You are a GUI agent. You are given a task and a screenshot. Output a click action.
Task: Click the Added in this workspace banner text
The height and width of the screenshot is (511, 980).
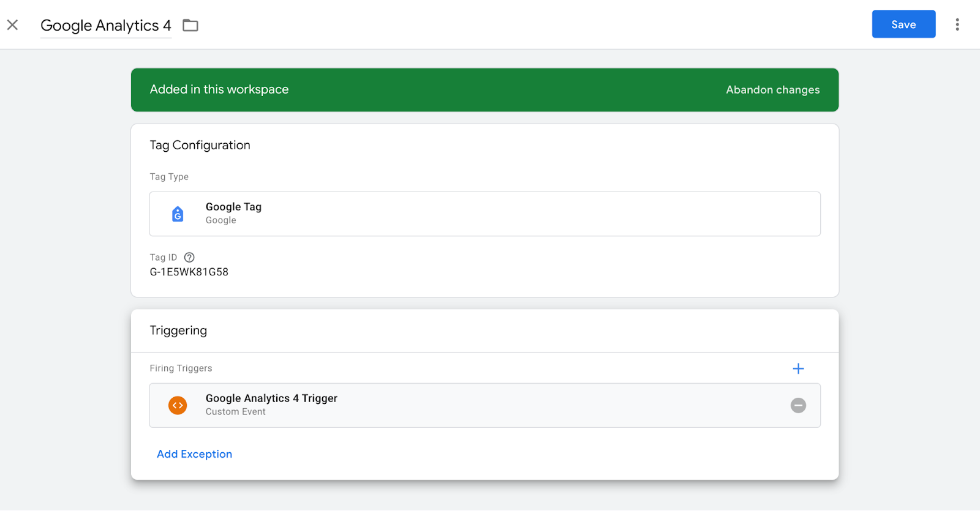tap(219, 89)
